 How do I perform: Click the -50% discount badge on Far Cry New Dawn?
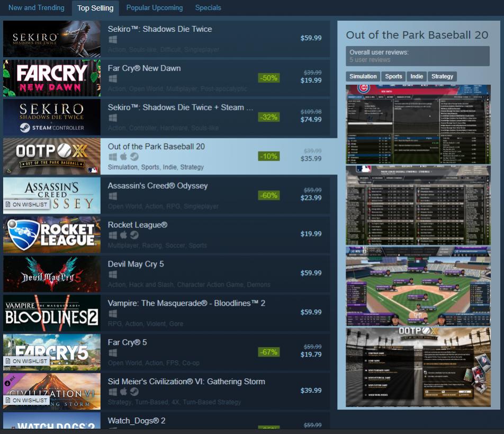pos(269,78)
